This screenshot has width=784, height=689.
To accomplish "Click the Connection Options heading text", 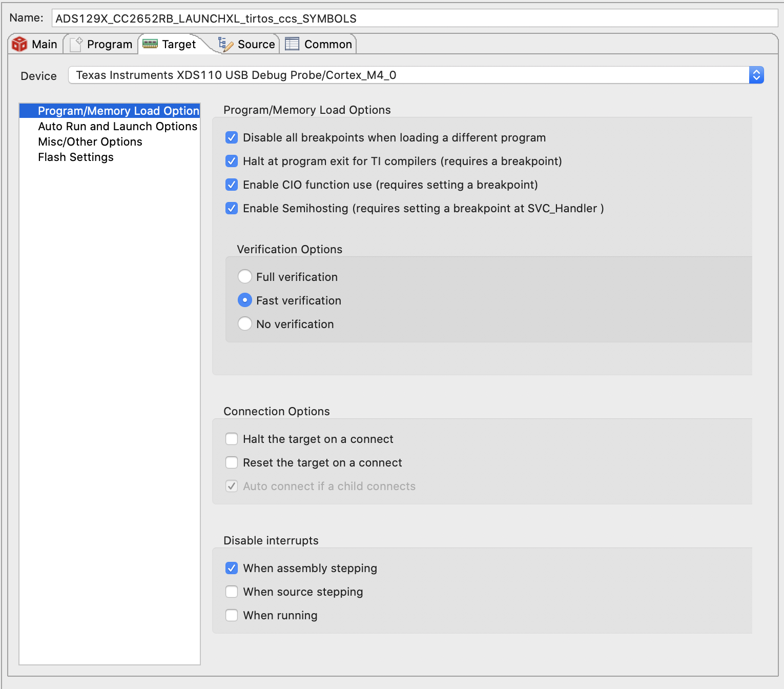I will coord(277,411).
